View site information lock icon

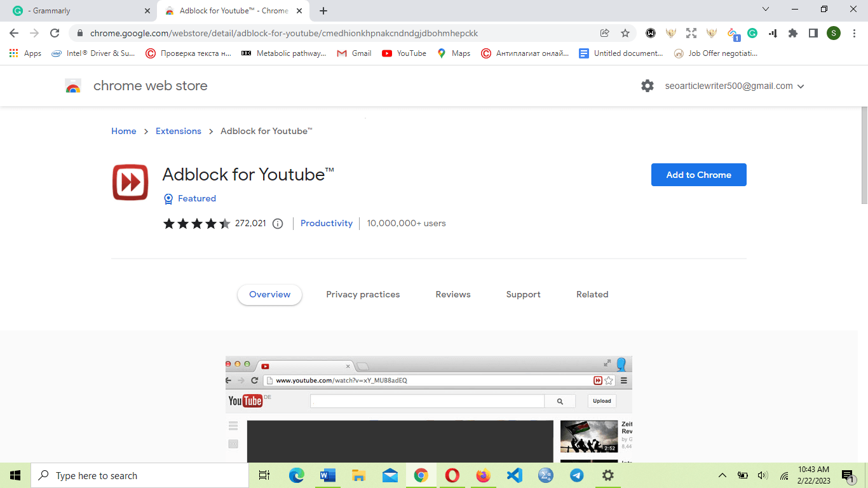click(80, 33)
